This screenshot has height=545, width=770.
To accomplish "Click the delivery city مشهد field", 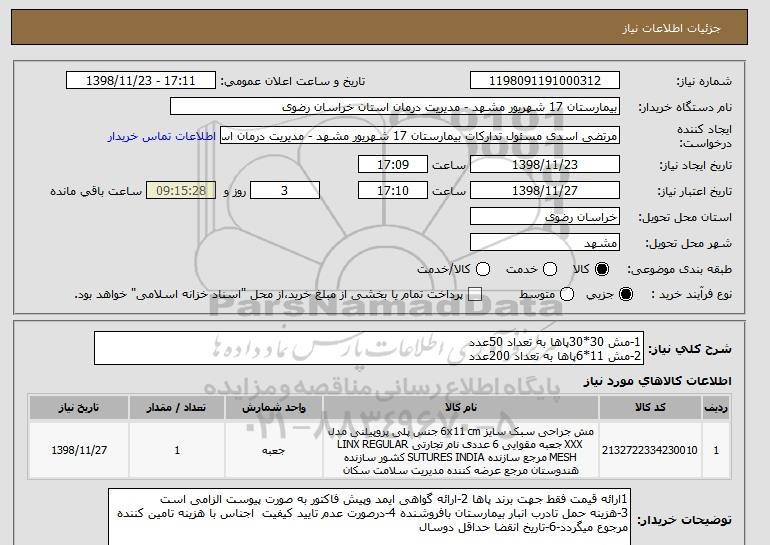I will [545, 243].
